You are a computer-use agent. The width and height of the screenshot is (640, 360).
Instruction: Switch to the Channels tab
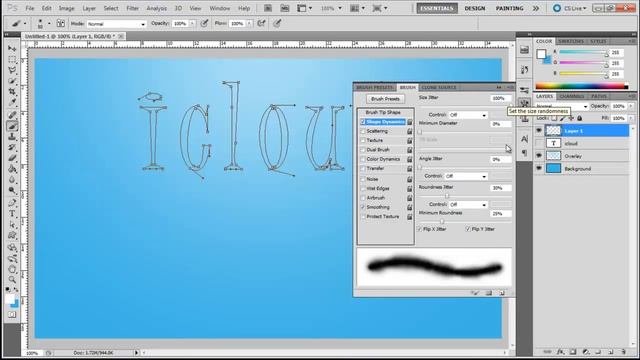[571, 96]
